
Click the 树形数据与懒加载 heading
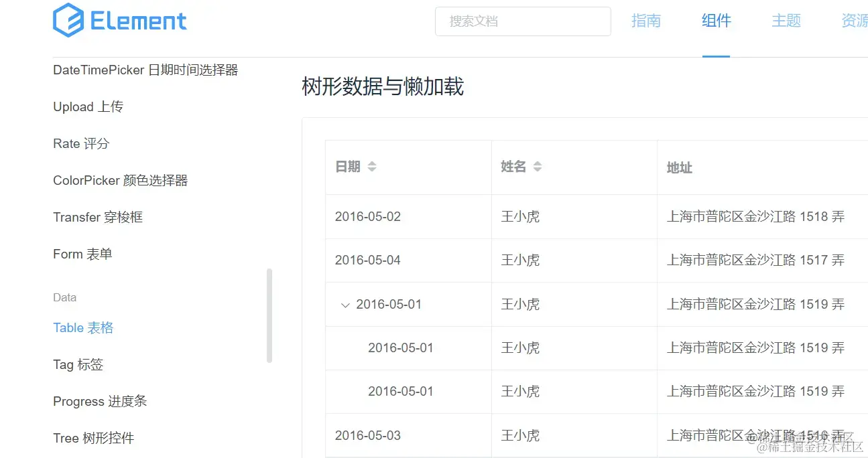[383, 87]
